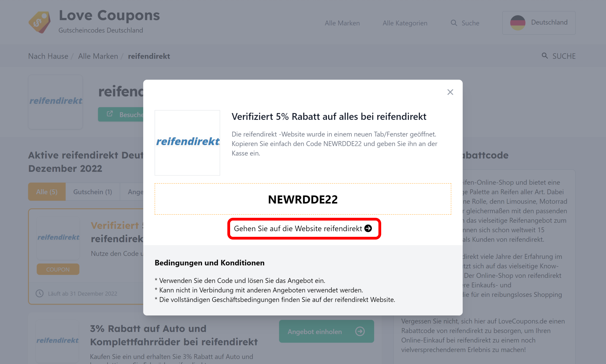The image size is (606, 364).
Task: Open the Alle Kategorien menu item
Action: [x=405, y=23]
